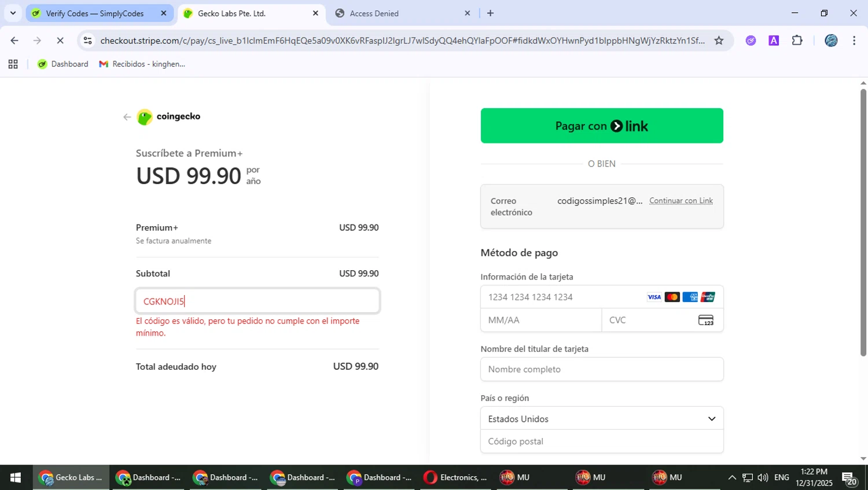Click Continuar con Link
The height and width of the screenshot is (490, 868).
coord(681,201)
